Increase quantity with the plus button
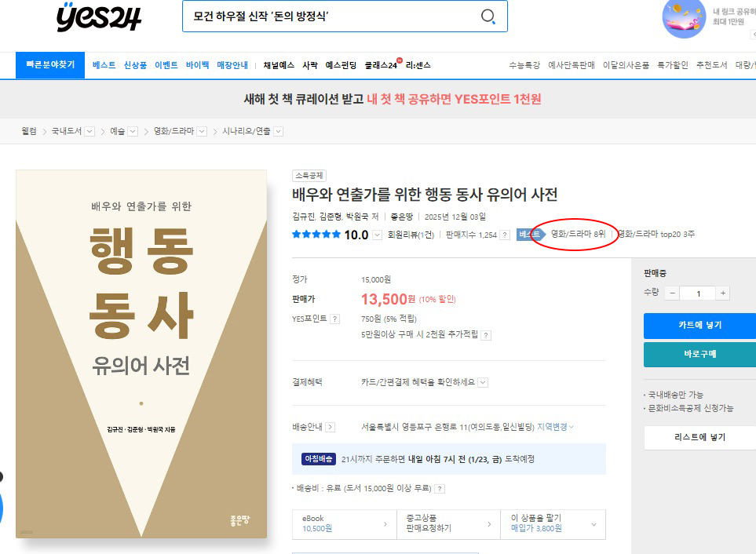 [x=722, y=293]
